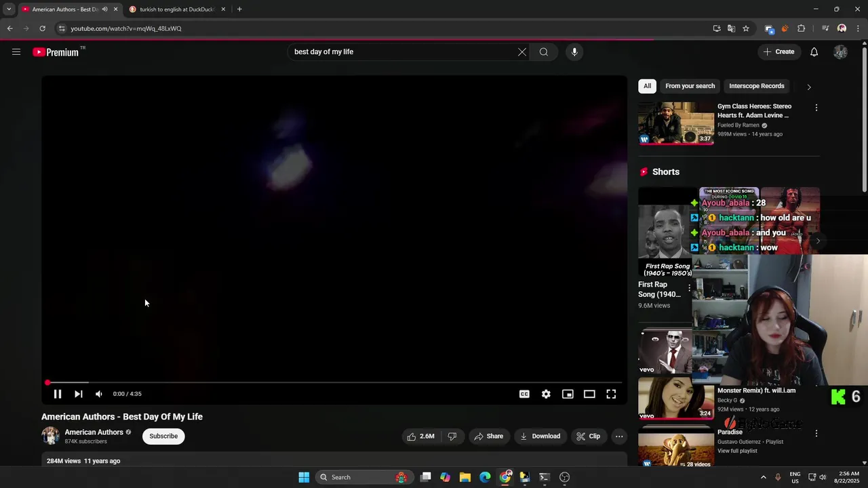The width and height of the screenshot is (868, 488).
Task: Click the browser address bar URL
Action: pyautogui.click(x=126, y=28)
